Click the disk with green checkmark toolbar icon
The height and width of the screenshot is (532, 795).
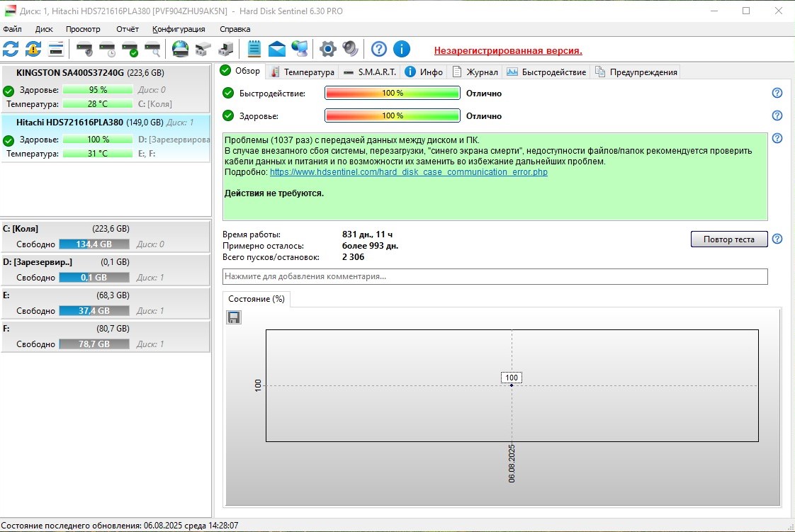point(130,49)
